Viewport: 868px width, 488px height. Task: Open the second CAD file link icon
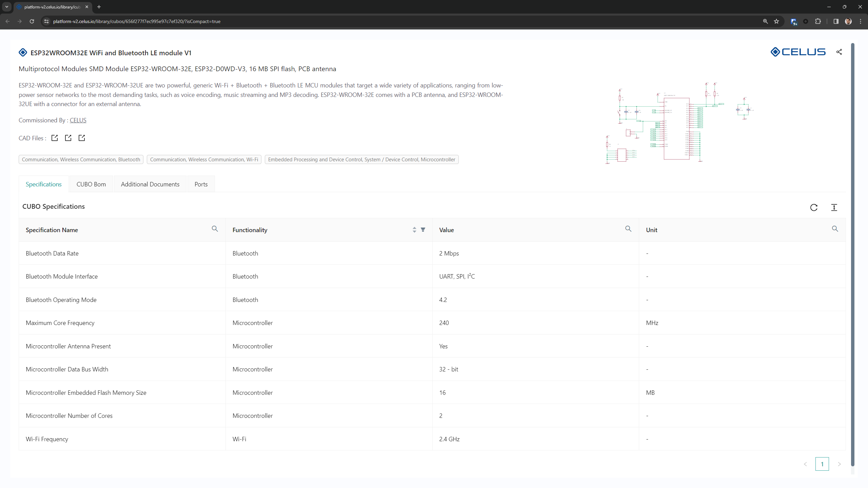pyautogui.click(x=68, y=138)
